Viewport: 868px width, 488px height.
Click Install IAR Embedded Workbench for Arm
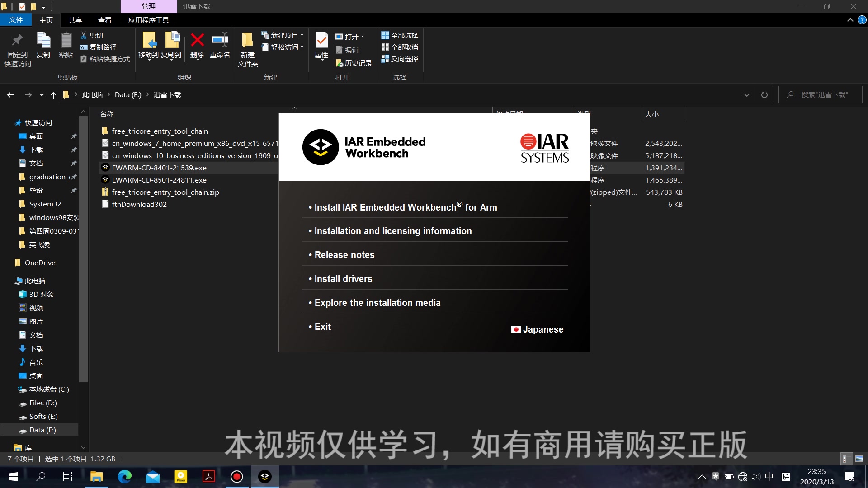click(x=406, y=207)
